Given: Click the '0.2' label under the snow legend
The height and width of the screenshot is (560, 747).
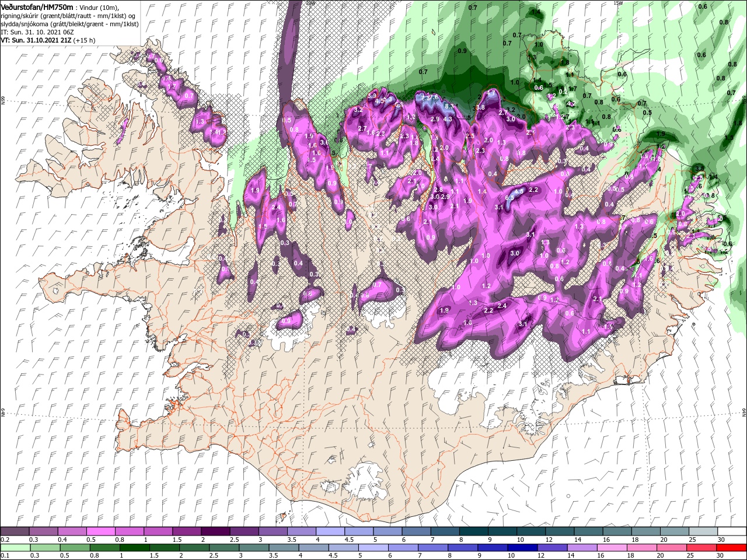Looking at the screenshot, I should click(5, 540).
